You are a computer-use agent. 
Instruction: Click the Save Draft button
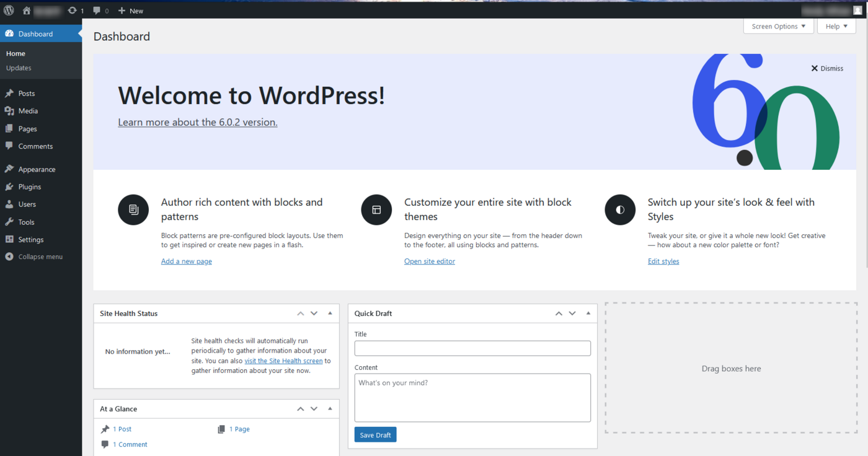[375, 435]
